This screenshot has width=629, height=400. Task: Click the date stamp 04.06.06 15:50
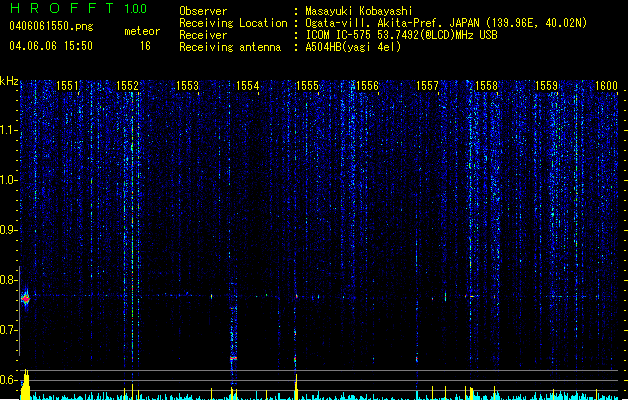[x=51, y=46]
